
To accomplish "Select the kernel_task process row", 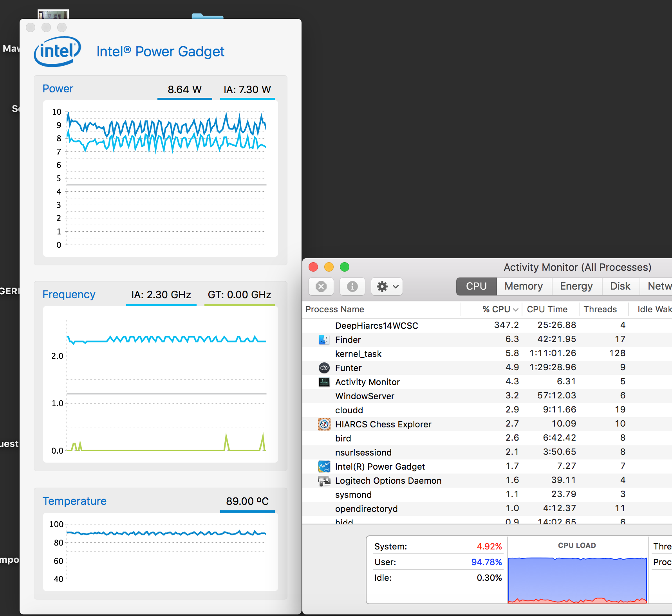I will (487, 353).
